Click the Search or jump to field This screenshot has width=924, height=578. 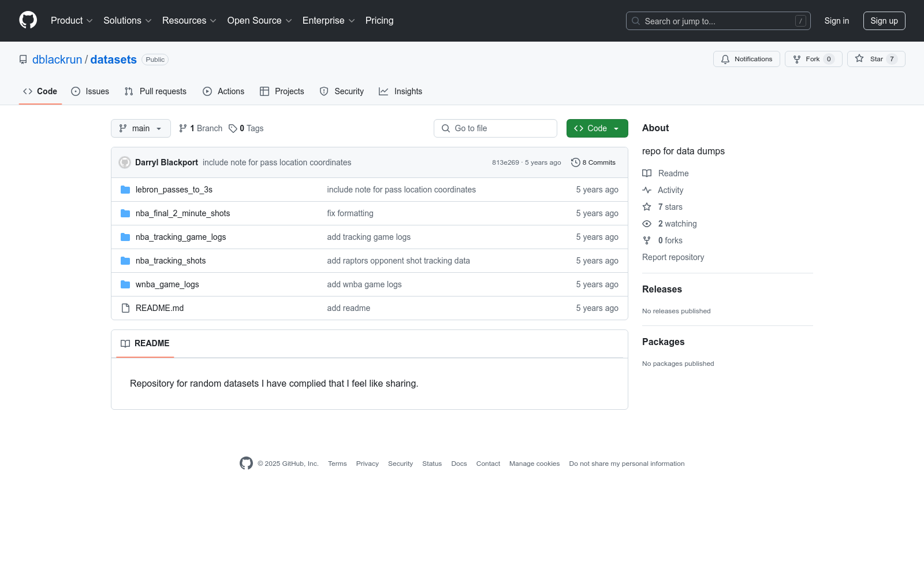(718, 21)
